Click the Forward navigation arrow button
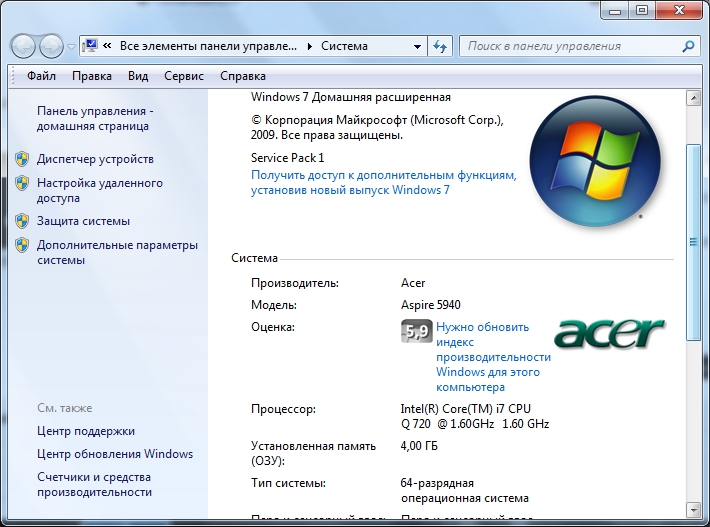The height and width of the screenshot is (527, 710). [50, 46]
